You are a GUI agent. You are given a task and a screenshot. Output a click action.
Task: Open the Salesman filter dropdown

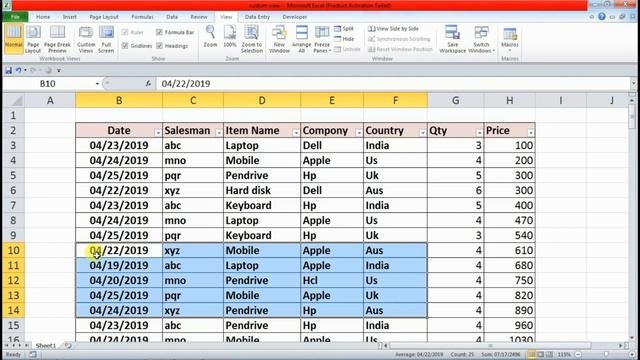click(219, 132)
